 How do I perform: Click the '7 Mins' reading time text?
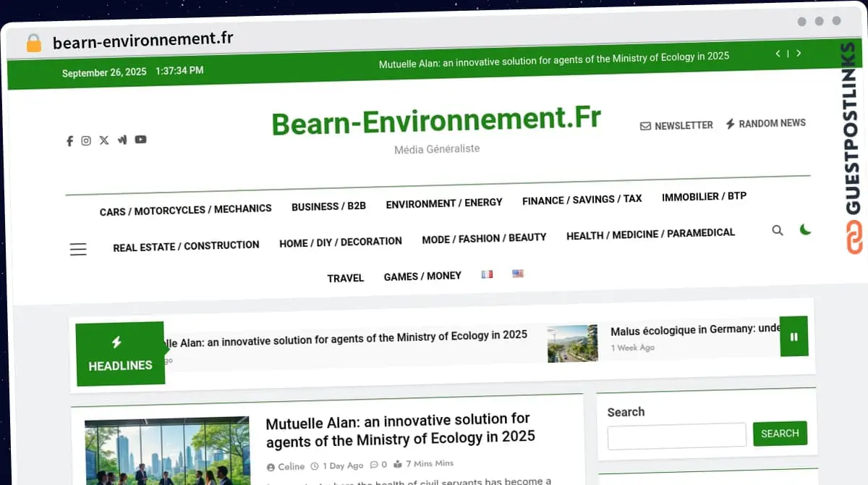[430, 463]
